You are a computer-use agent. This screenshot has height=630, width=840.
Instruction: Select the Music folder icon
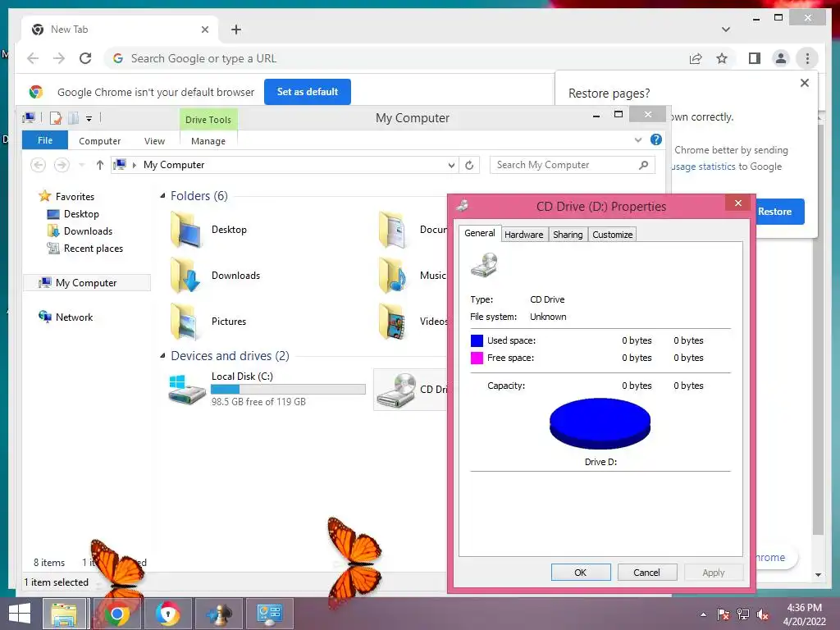pos(393,276)
